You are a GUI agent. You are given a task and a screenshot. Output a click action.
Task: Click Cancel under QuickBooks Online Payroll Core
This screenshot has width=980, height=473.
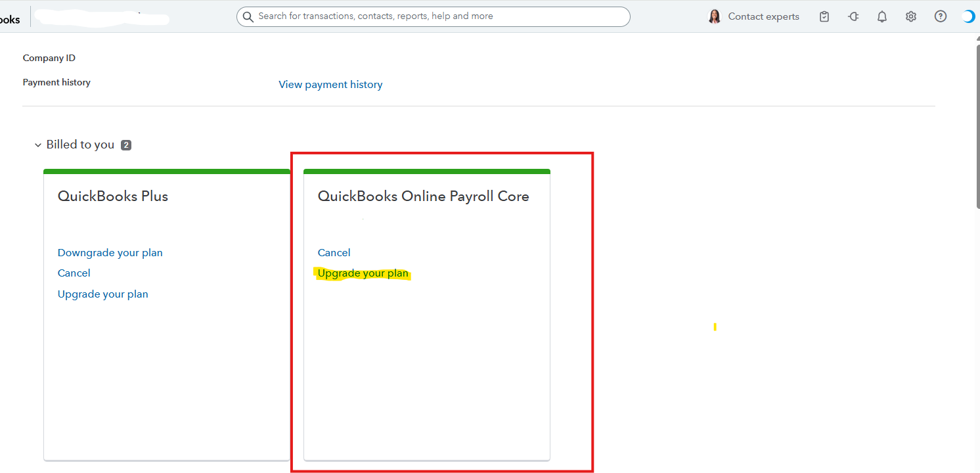point(334,253)
